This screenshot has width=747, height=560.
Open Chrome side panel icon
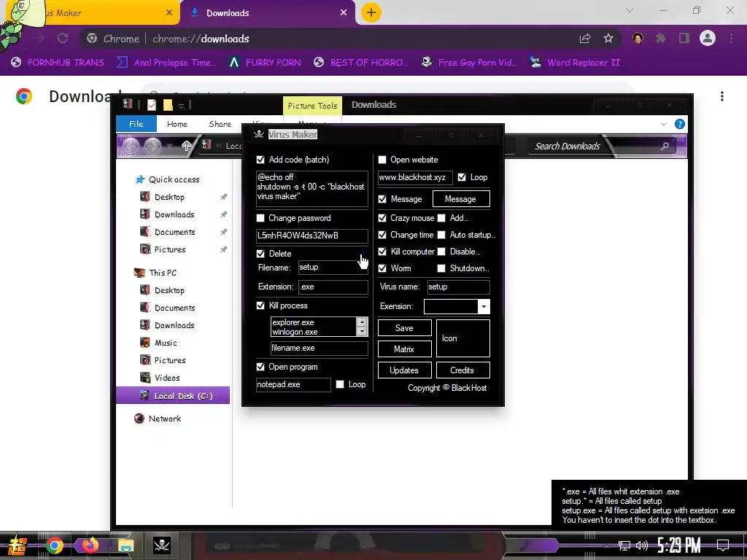click(684, 39)
